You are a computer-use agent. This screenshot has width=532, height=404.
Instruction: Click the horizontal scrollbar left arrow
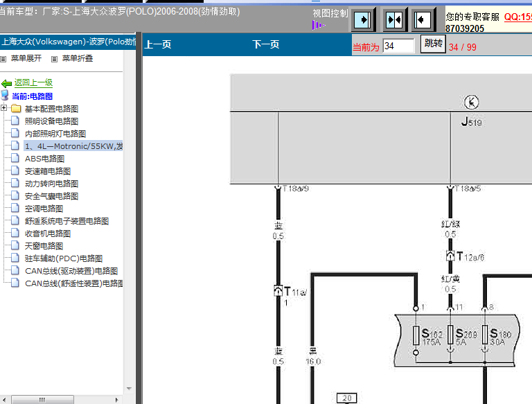coord(5,400)
